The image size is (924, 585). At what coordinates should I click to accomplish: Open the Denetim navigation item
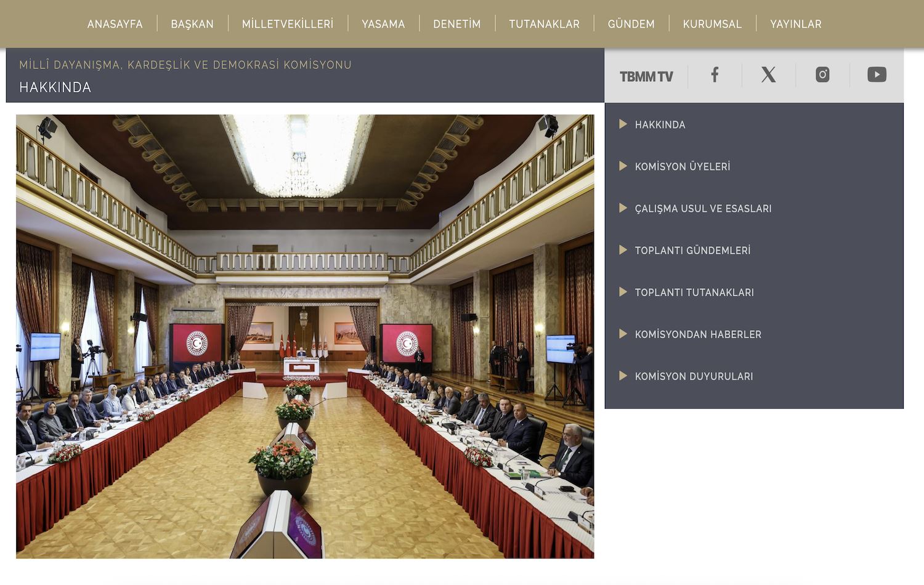point(457,24)
